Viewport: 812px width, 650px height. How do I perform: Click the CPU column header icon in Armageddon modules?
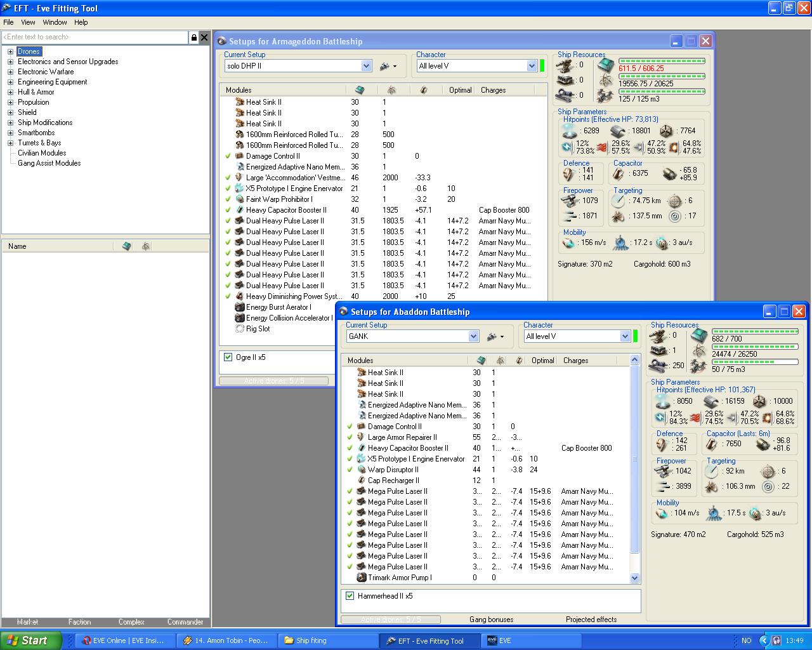point(360,90)
